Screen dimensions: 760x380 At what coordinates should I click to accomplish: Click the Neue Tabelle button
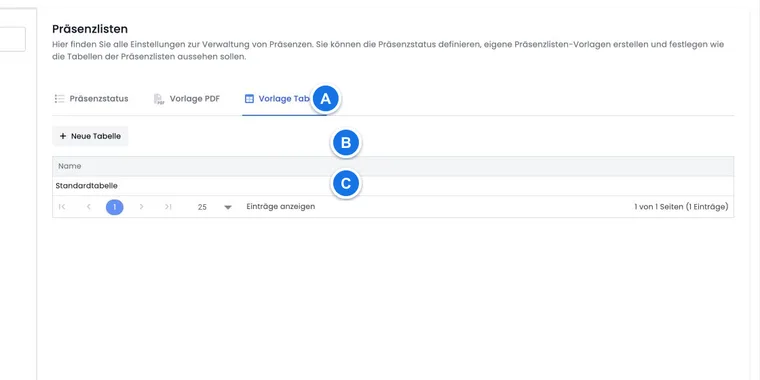[90, 136]
